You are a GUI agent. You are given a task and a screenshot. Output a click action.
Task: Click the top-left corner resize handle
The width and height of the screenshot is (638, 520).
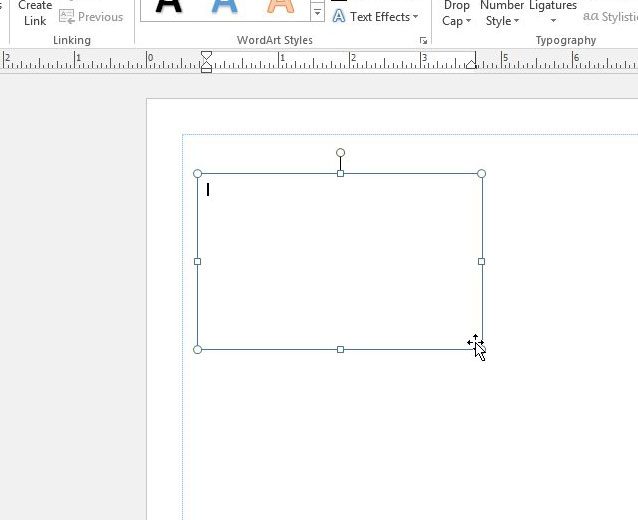(x=197, y=174)
